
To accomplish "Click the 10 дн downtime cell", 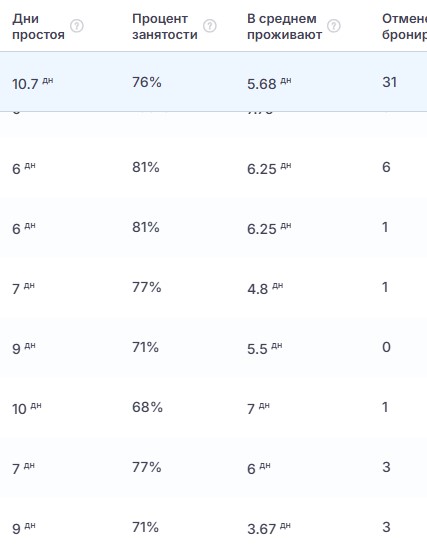I will (26, 408).
